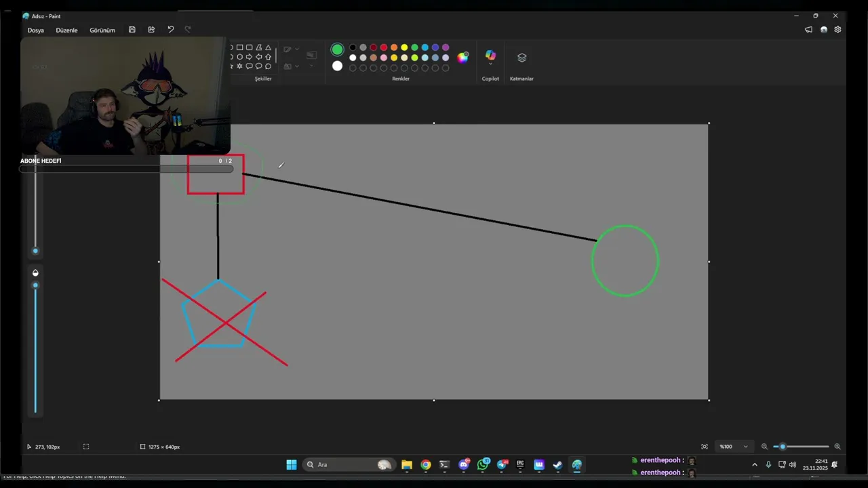This screenshot has height=488, width=868.
Task: Pick the dark red color swatch
Action: pos(374,47)
